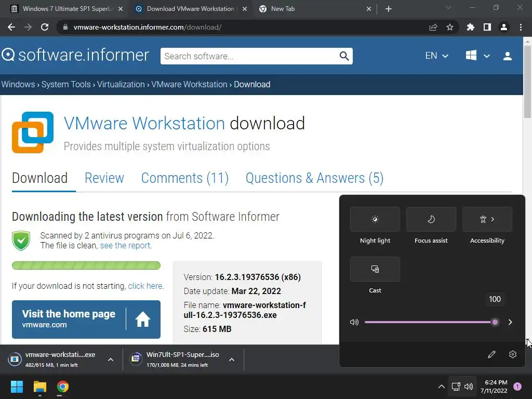Click Visit the home page button

86,320
